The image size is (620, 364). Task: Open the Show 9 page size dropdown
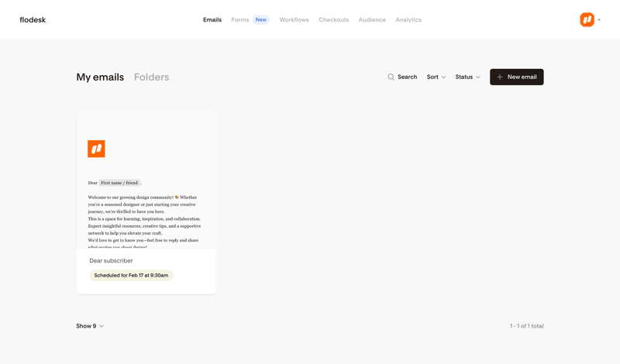90,326
